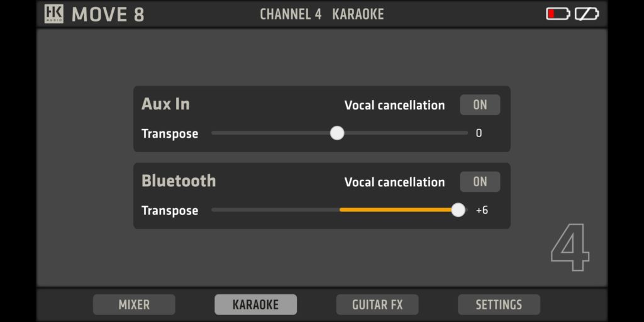Click the Bluetooth section heading
The image size is (644, 322).
[179, 181]
